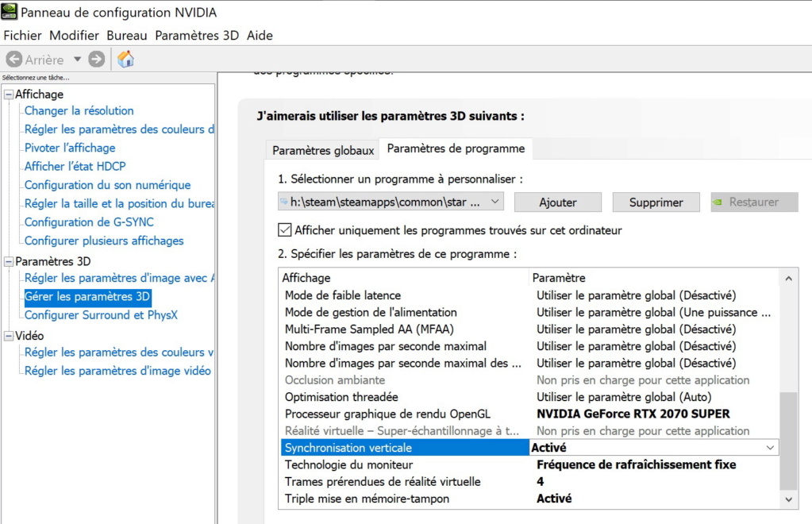The width and height of the screenshot is (812, 524).
Task: Open Pivoter l'affichage
Action: (70, 148)
